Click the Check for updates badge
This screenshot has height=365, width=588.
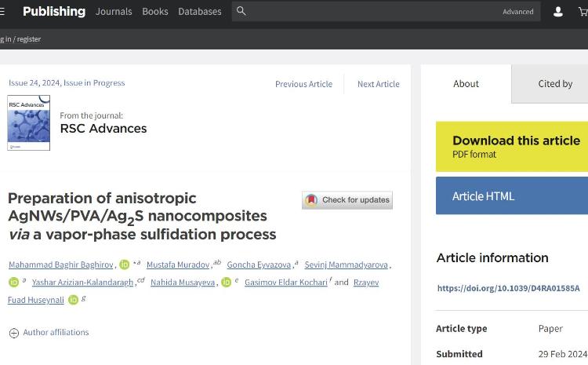347,200
